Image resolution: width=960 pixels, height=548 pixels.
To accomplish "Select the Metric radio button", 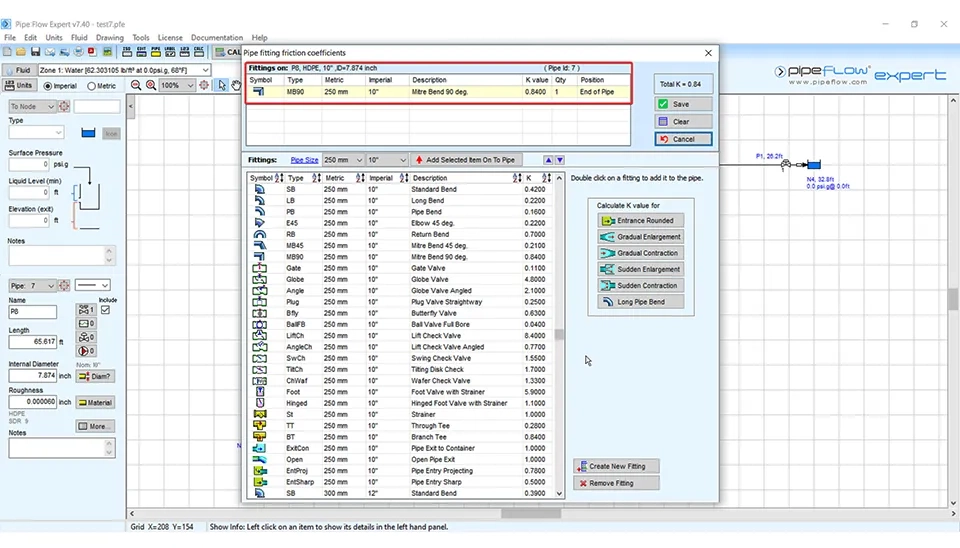I will coord(91,86).
